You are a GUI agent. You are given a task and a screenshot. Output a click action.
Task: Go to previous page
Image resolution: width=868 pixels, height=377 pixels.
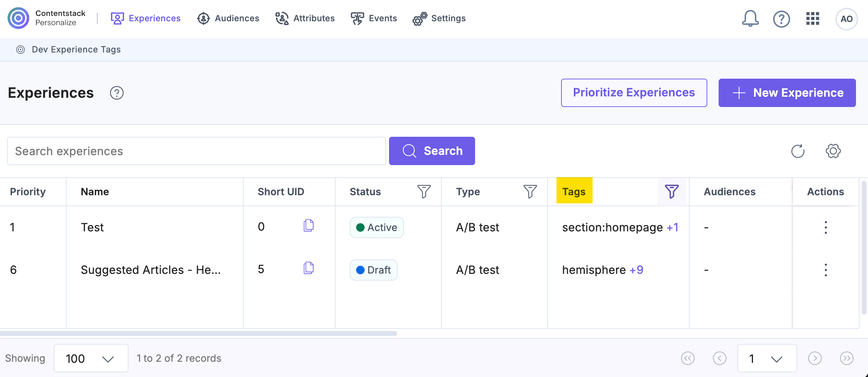point(719,358)
